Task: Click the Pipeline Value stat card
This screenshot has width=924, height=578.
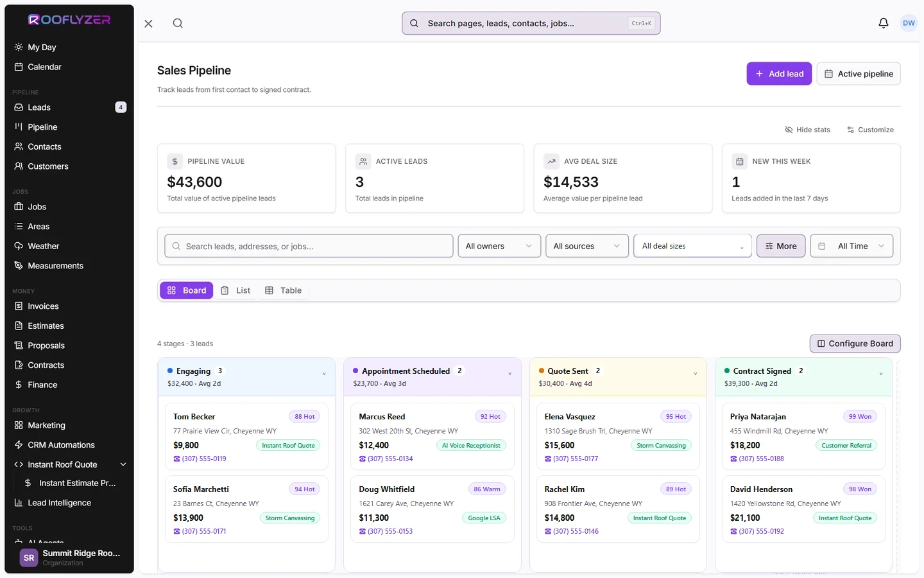Action: [x=246, y=178]
